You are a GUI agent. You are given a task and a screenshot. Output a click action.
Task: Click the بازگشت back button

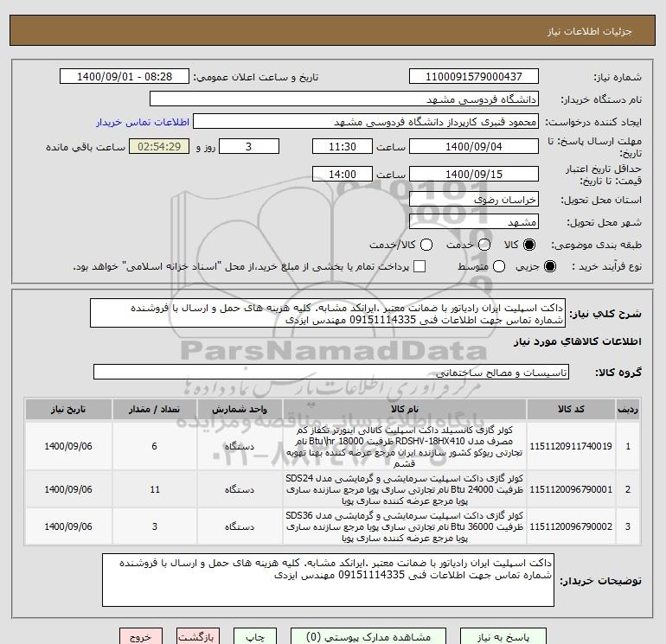(x=197, y=636)
